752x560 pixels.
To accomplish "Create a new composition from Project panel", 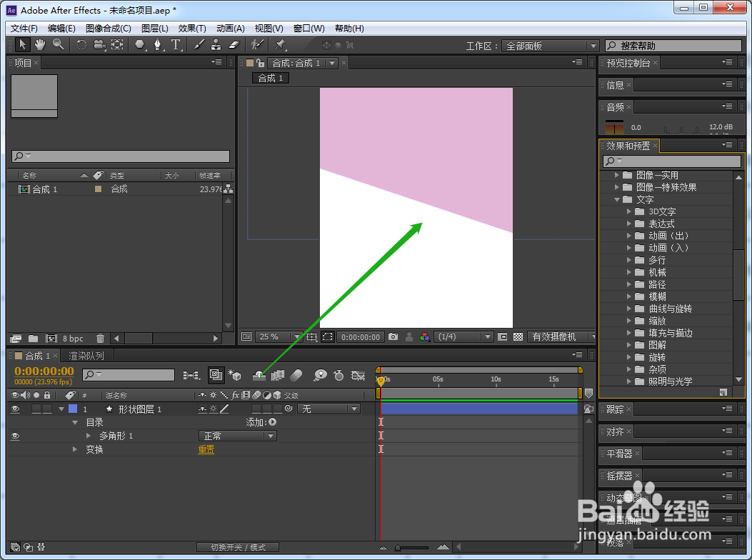I will point(51,339).
